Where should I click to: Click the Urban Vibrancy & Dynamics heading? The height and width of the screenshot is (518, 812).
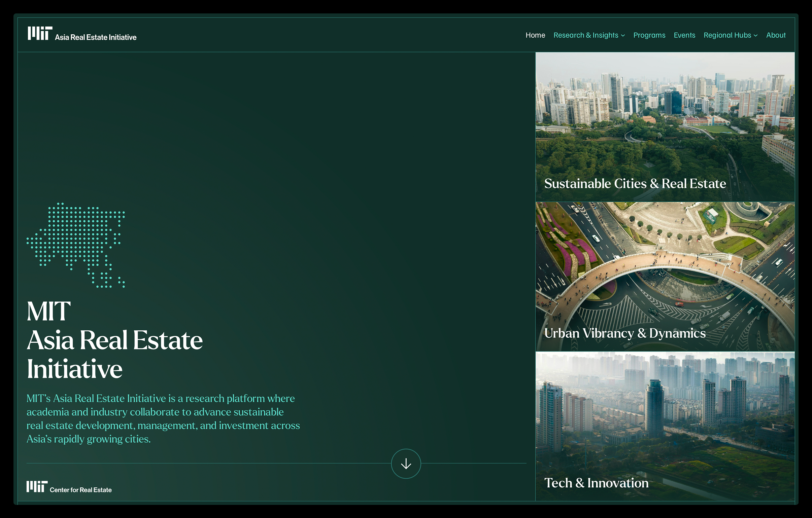624,333
